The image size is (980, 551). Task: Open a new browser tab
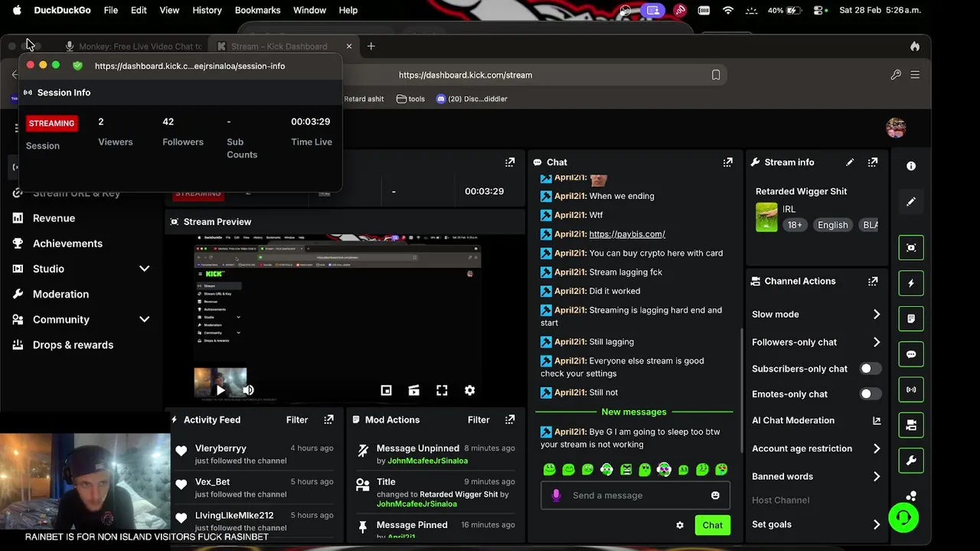click(371, 46)
